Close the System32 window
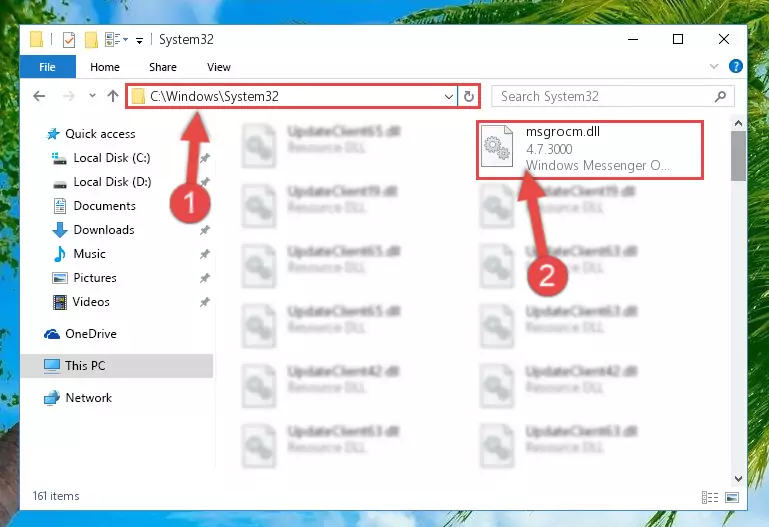769x527 pixels. coord(723,39)
